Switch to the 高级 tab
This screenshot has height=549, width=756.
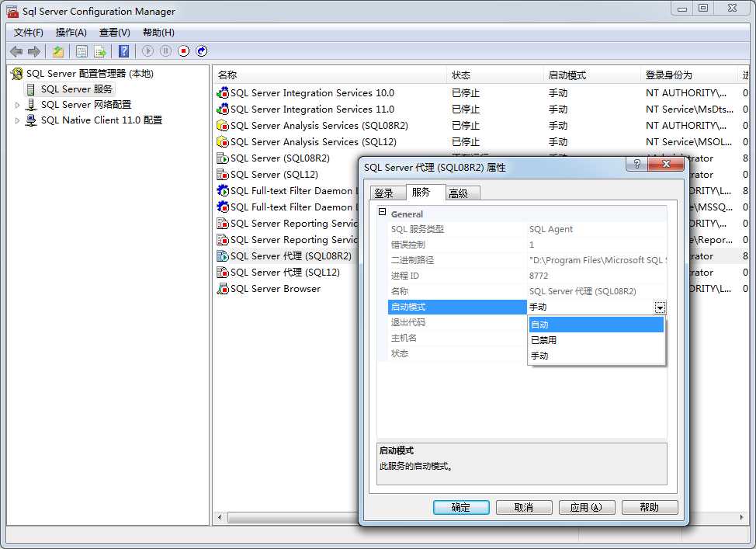click(x=462, y=193)
